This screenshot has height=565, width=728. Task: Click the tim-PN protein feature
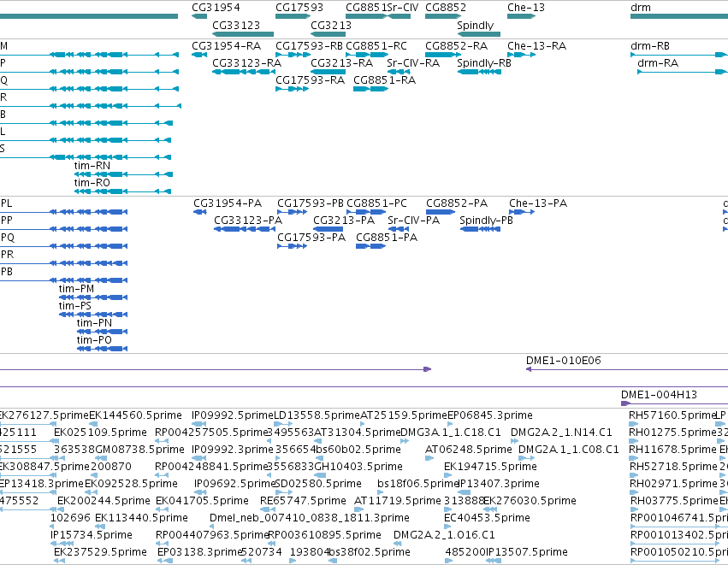coord(102,332)
